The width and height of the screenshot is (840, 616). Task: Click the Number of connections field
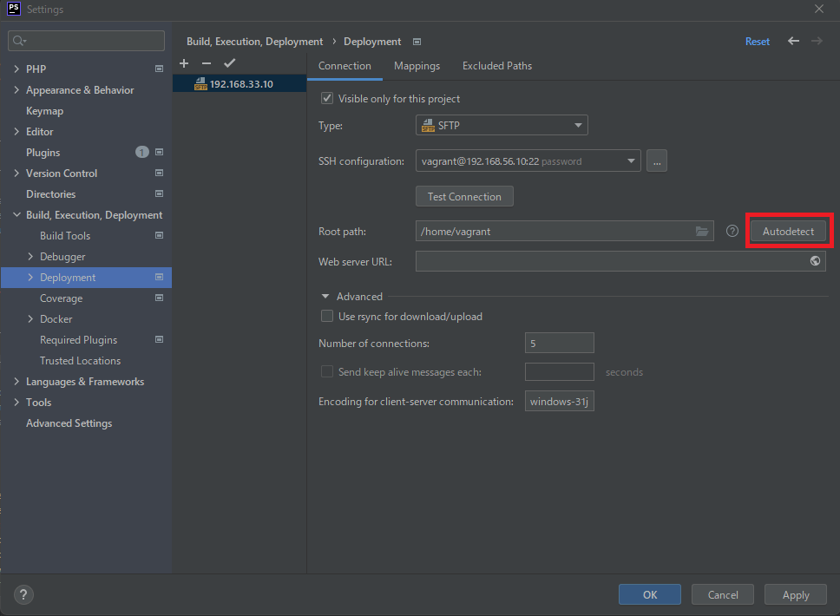click(x=559, y=344)
